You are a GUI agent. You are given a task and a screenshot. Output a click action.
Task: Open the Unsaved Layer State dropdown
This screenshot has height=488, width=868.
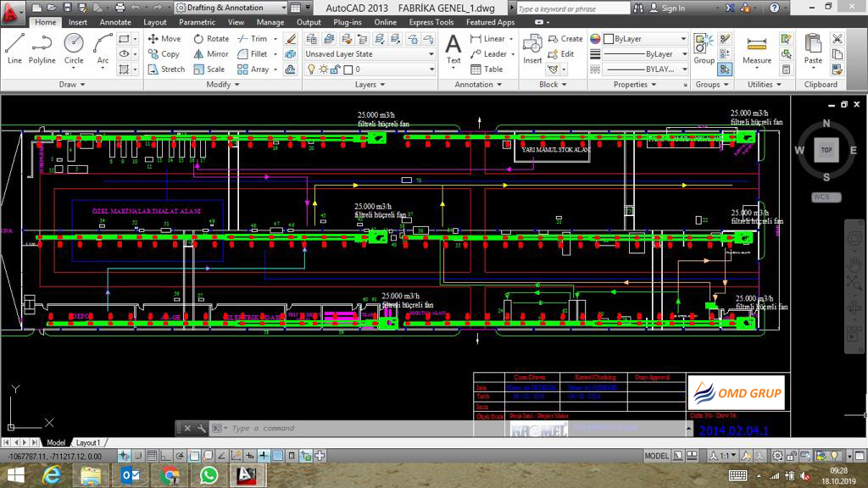[370, 54]
